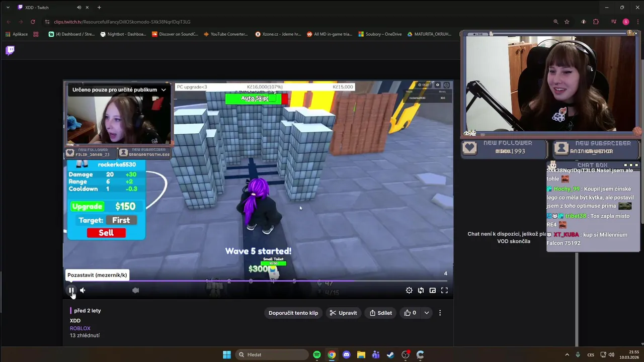Image resolution: width=644 pixels, height=362 pixels.
Task: Open the zoom magnifier in address bar
Action: 555,22
